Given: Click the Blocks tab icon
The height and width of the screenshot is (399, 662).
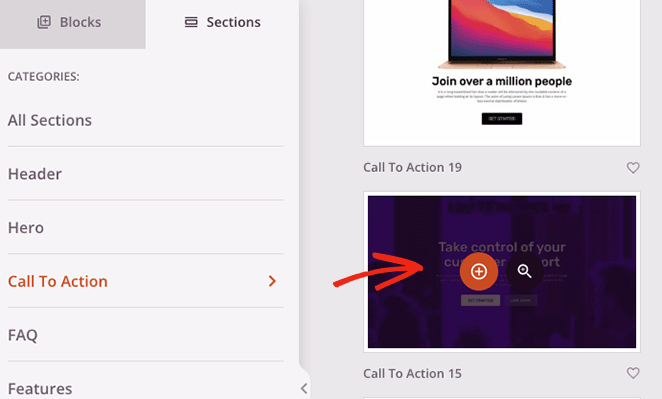Looking at the screenshot, I should [x=44, y=22].
